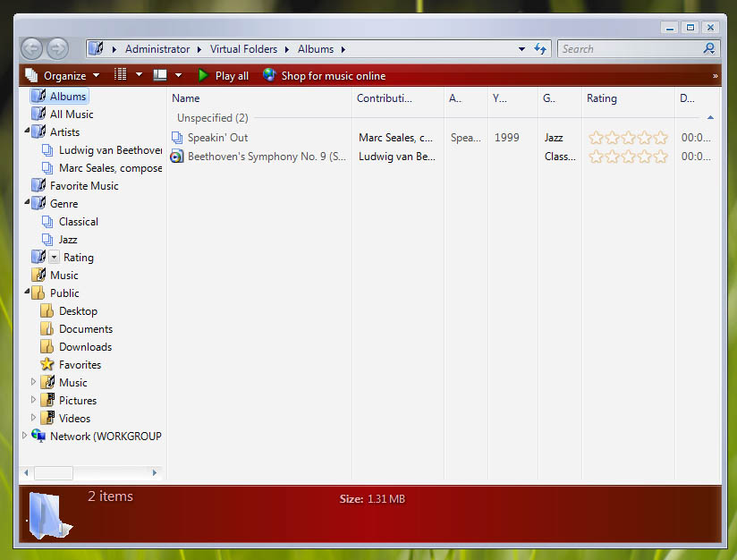Viewport: 737px width, 560px height.
Task: Click the 1999 year cell
Action: tap(506, 138)
